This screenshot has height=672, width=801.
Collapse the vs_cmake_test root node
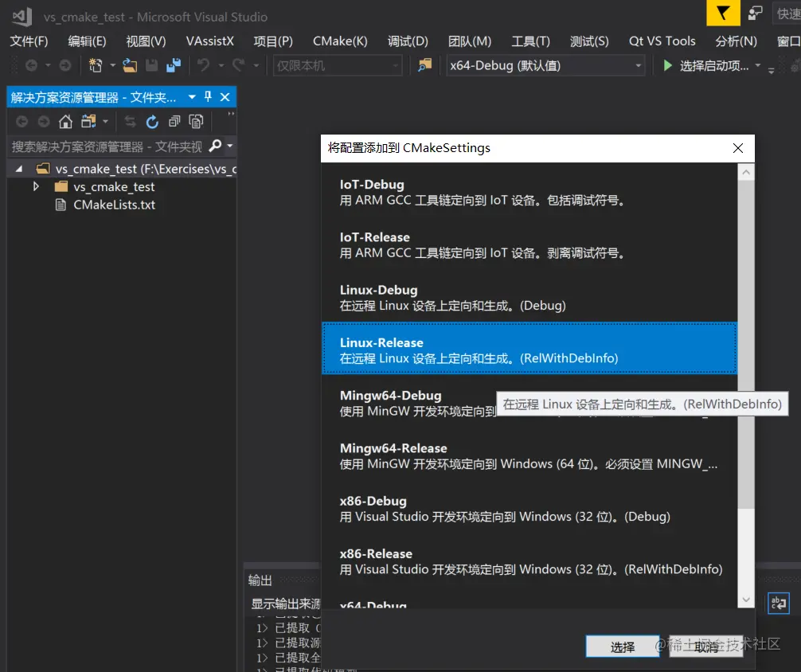point(19,169)
